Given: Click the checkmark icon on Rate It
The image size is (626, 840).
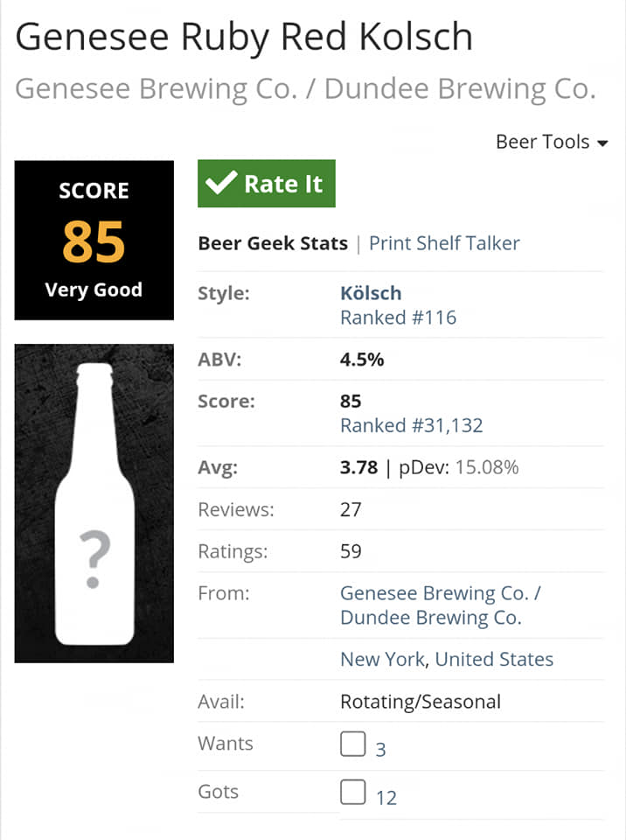Looking at the screenshot, I should (222, 183).
